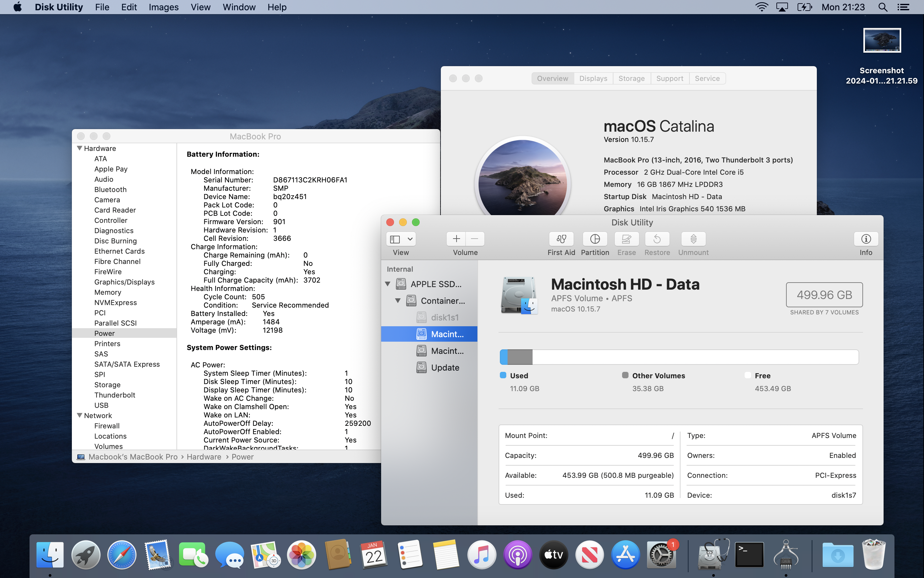Viewport: 924px width, 578px height.
Task: Open the Images menu
Action: click(163, 7)
